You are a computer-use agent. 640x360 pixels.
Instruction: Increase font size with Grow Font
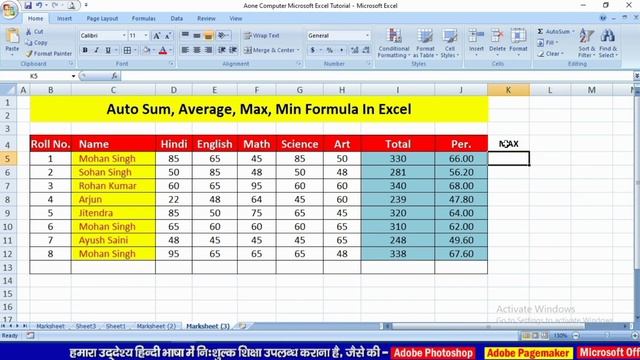(156, 36)
